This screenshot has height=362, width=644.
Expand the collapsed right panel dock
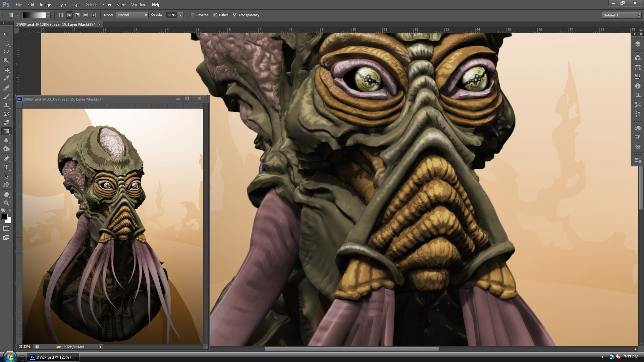(635, 34)
